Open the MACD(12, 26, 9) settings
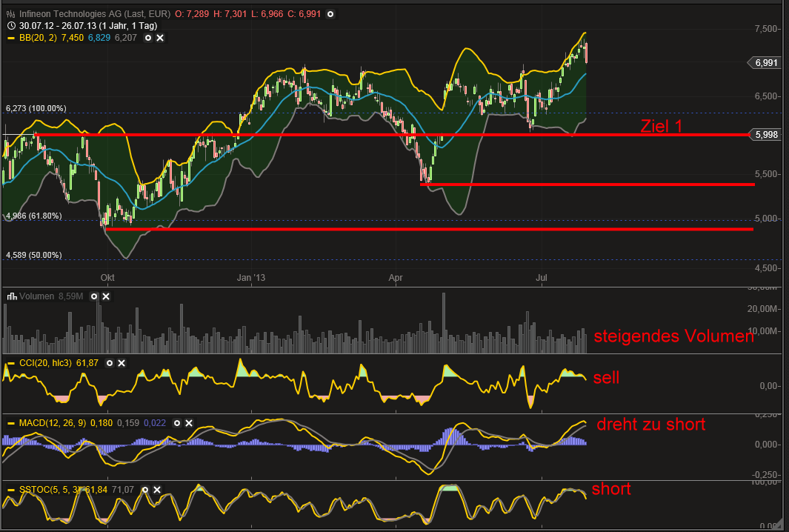 coord(177,423)
